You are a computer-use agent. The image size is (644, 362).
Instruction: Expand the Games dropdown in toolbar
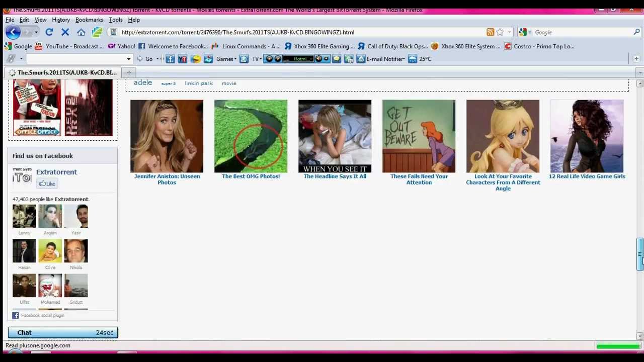(x=235, y=59)
